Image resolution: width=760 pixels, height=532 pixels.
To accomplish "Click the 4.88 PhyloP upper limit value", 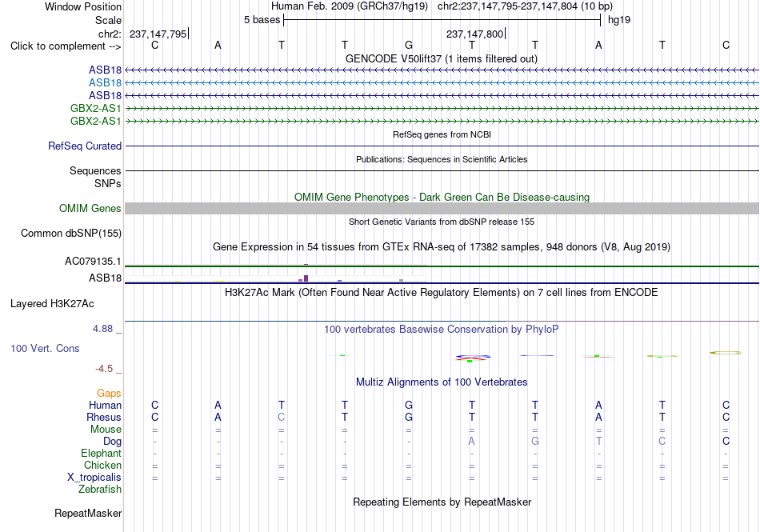I will tap(102, 329).
